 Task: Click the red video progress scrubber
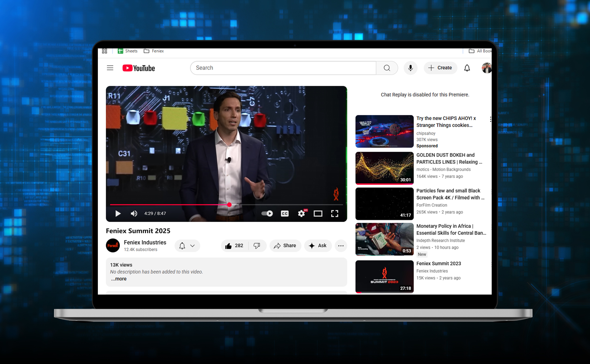click(229, 205)
